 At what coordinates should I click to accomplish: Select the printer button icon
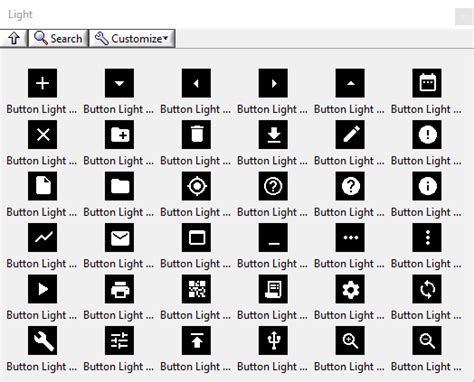pyautogui.click(x=119, y=289)
